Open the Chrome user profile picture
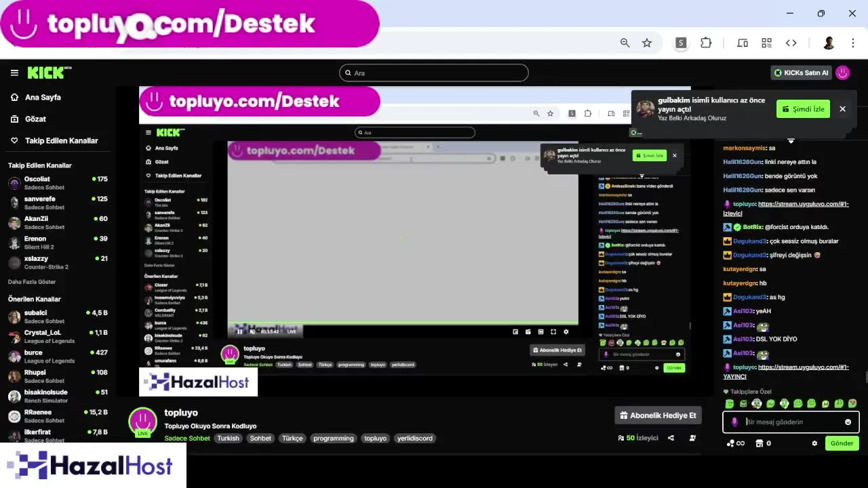Image resolution: width=868 pixels, height=488 pixels. click(x=829, y=43)
